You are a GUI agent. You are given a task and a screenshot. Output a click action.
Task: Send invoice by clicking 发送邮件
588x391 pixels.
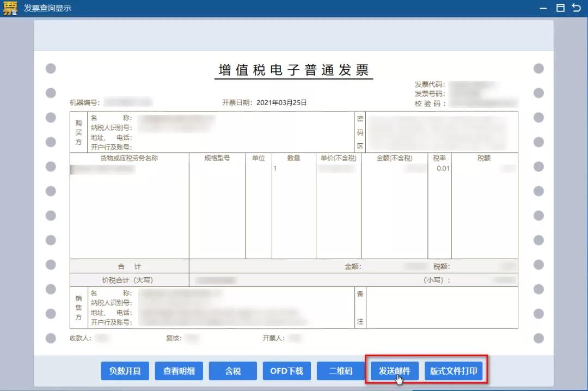393,371
